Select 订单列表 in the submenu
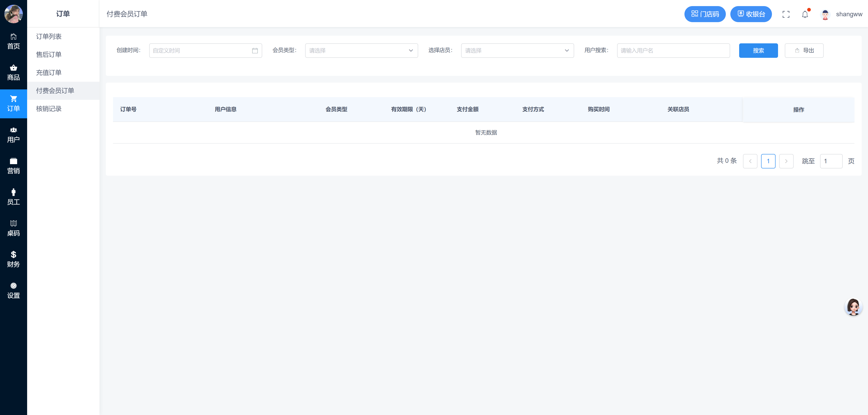868x415 pixels. pyautogui.click(x=49, y=36)
